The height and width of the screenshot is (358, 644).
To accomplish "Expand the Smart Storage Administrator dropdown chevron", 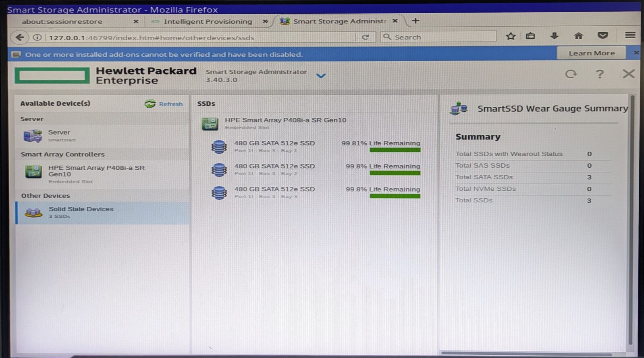I will coord(321,76).
